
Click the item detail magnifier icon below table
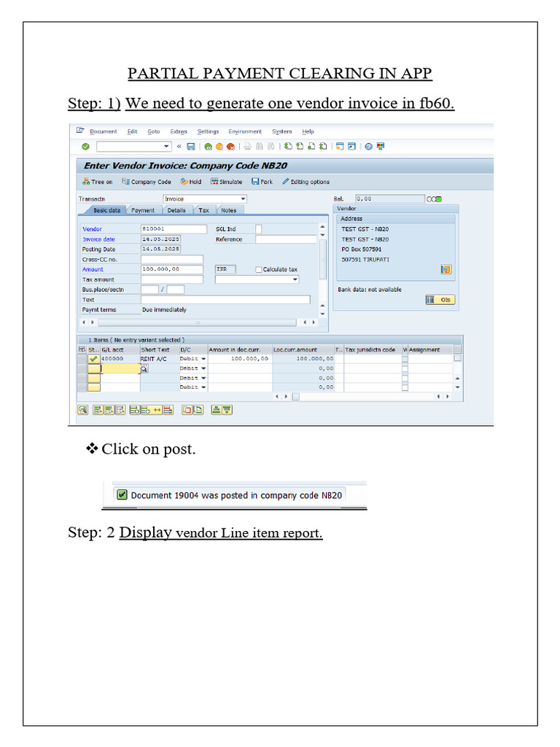click(83, 410)
